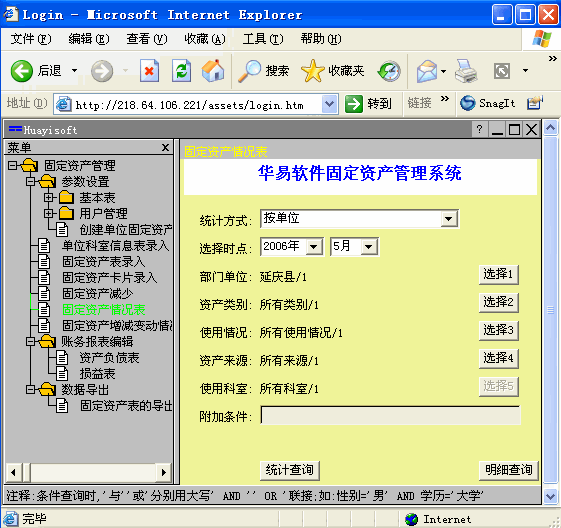The image size is (561, 528).
Task: Open the Mail envelope icon
Action: point(426,71)
